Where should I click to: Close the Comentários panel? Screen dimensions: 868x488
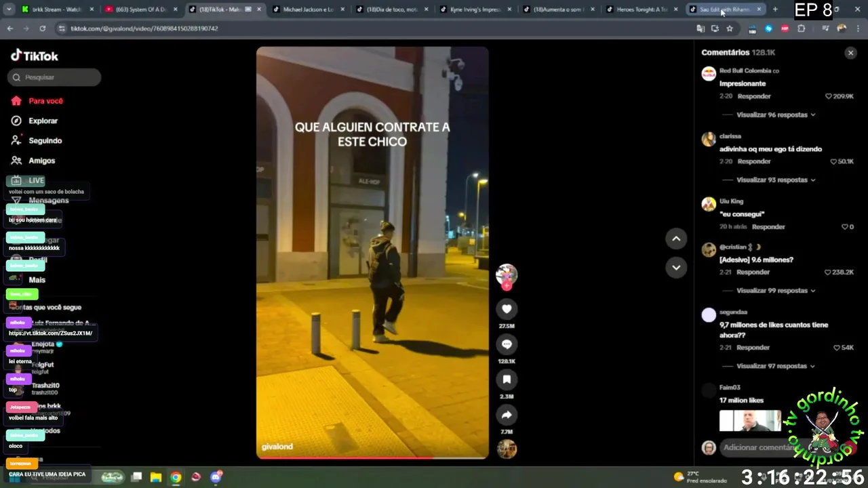pos(850,53)
